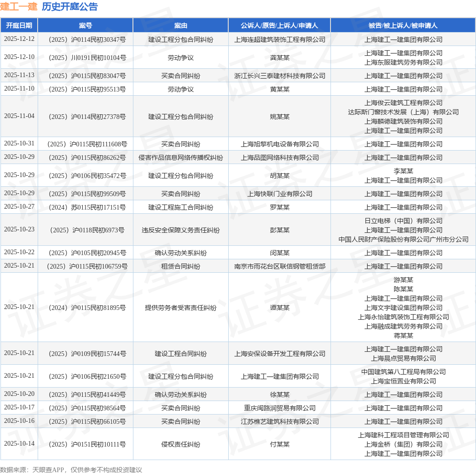
Task: Click plaintiff 罗某某
Action: [x=279, y=207]
